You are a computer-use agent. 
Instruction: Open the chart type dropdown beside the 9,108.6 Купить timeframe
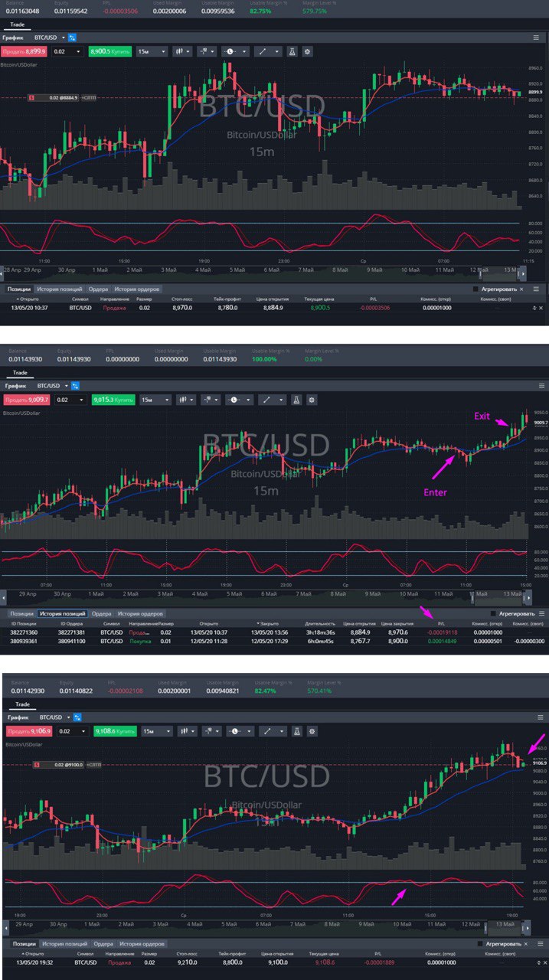coord(189,731)
